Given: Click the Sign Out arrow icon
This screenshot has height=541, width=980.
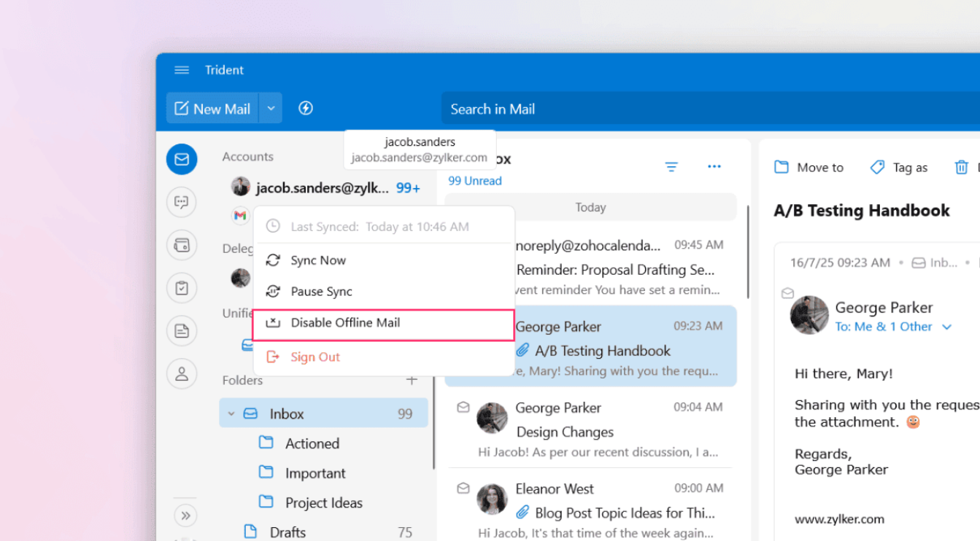Looking at the screenshot, I should click(273, 357).
